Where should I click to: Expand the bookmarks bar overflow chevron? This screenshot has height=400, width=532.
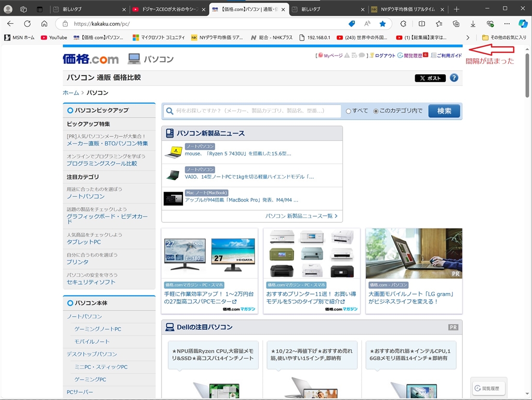pyautogui.click(x=468, y=37)
